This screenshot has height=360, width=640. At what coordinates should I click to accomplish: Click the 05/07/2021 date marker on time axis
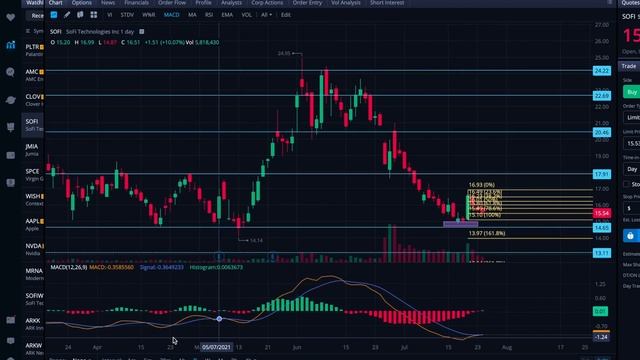216,347
